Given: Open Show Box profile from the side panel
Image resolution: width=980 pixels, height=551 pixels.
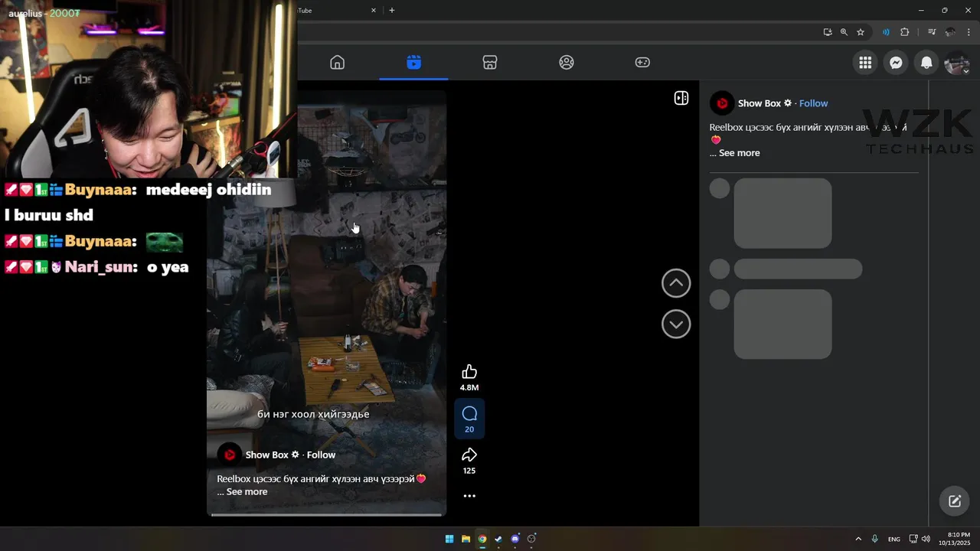Looking at the screenshot, I should click(759, 103).
